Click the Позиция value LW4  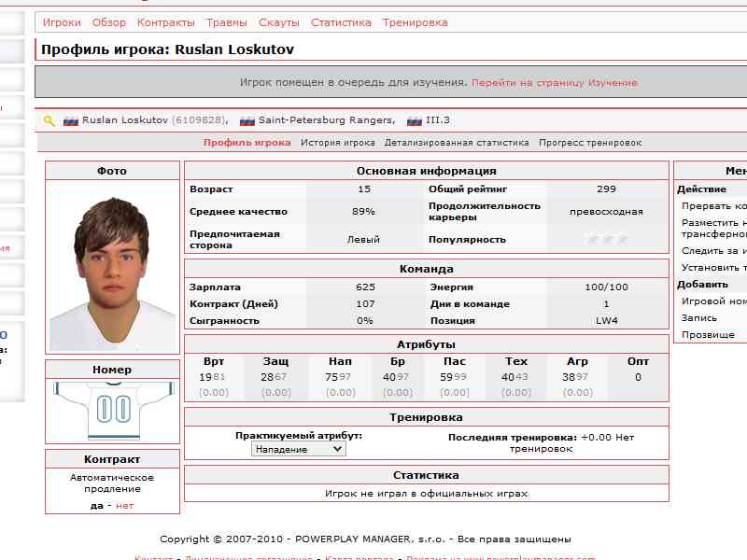tap(606, 321)
